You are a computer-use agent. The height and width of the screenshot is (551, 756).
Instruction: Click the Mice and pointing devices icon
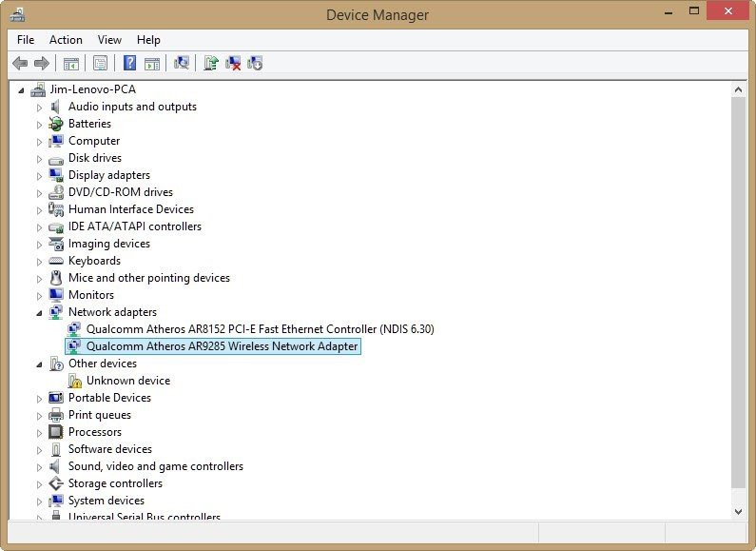pyautogui.click(x=56, y=278)
